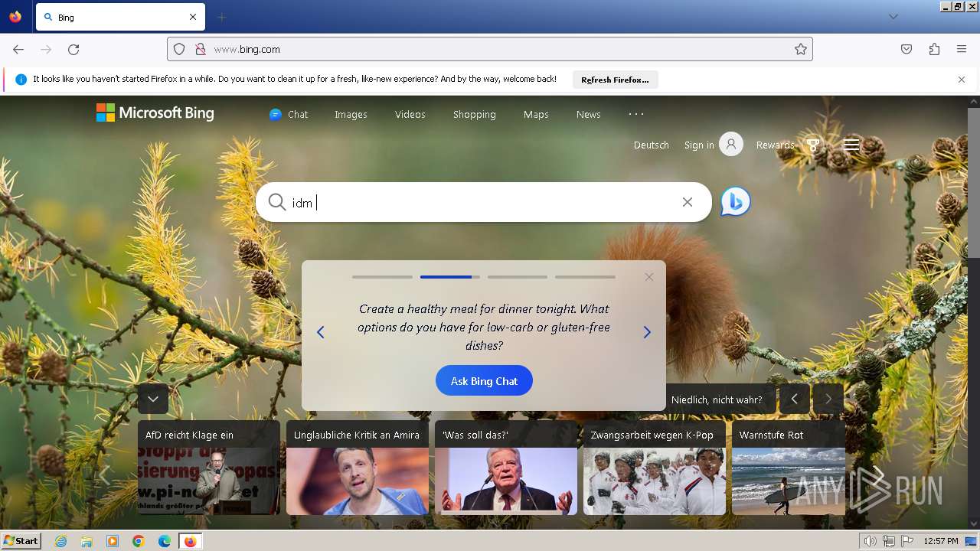The height and width of the screenshot is (551, 980).
Task: Click the magnifying glass search icon
Action: (276, 202)
